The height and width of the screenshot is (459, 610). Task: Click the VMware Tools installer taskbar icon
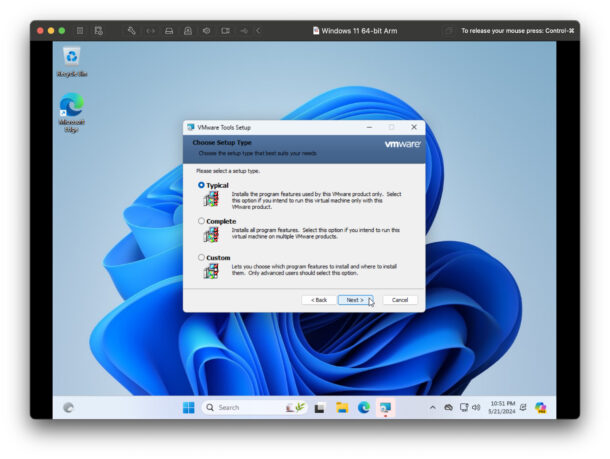[386, 408]
